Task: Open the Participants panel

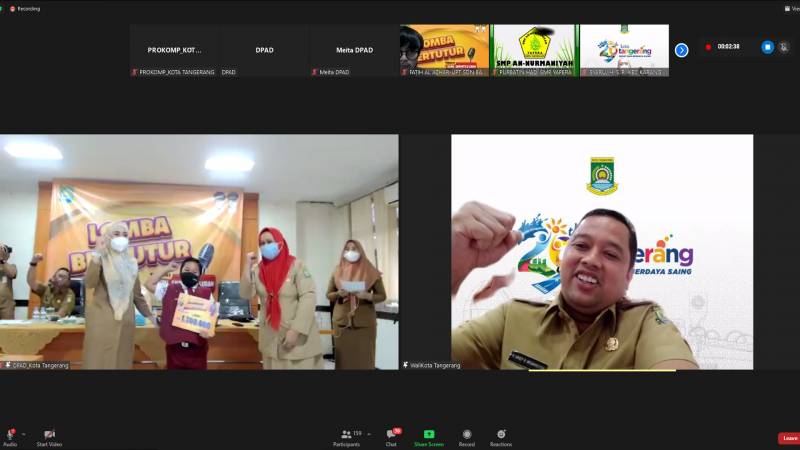Action: (347, 435)
